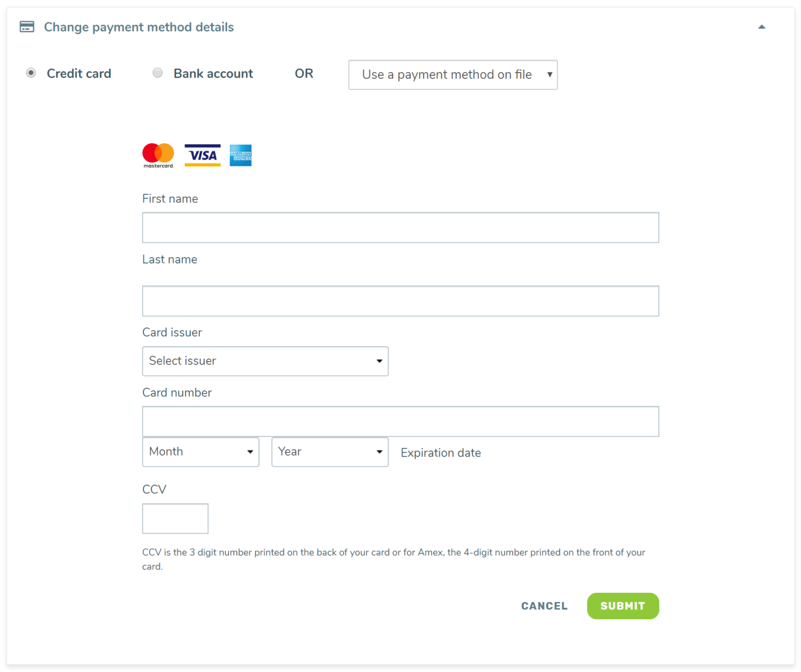Click the Last name input field
The width and height of the screenshot is (801, 672).
point(400,301)
